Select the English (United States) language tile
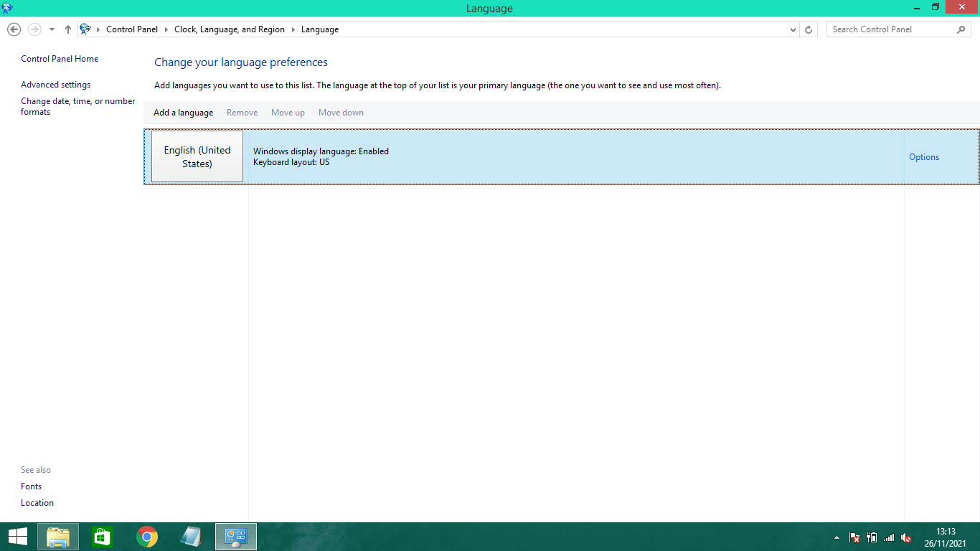Viewport: 980px width, 551px height. pyautogui.click(x=197, y=156)
